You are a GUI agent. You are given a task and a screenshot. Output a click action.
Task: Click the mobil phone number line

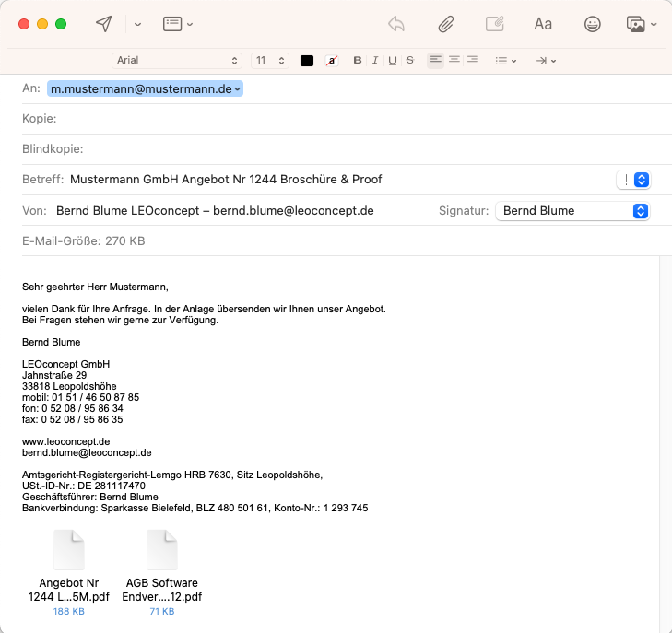pyautogui.click(x=80, y=397)
